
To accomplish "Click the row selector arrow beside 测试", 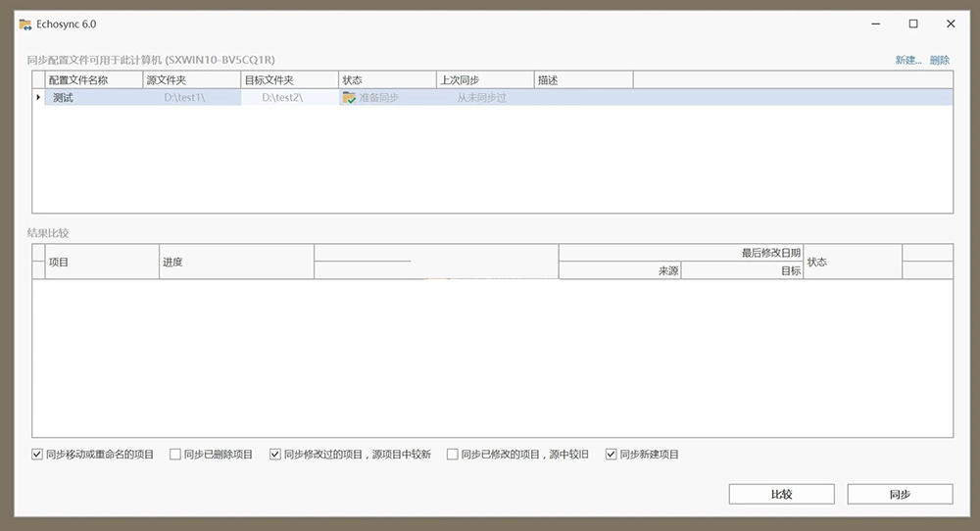I will point(38,97).
